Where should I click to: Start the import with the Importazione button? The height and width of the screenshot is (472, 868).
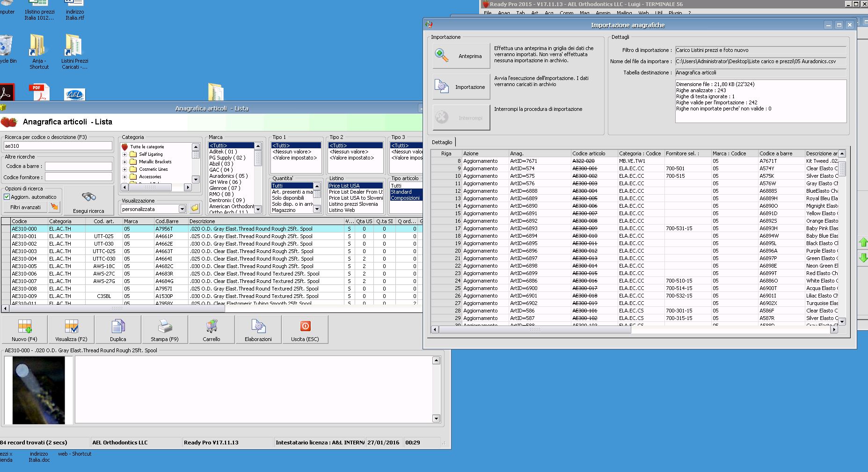pos(461,87)
